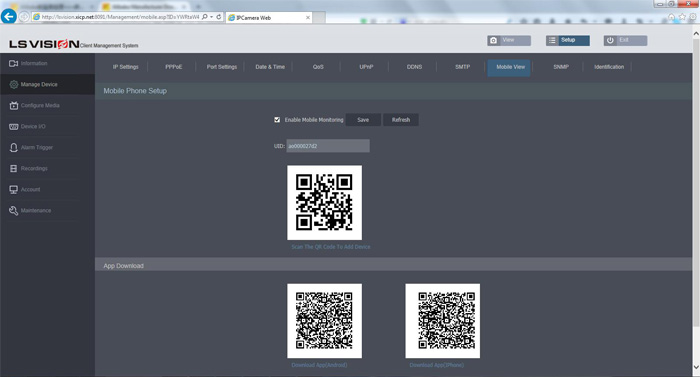The height and width of the screenshot is (377, 700).
Task: Click the Maintenance wrench icon
Action: [13, 210]
